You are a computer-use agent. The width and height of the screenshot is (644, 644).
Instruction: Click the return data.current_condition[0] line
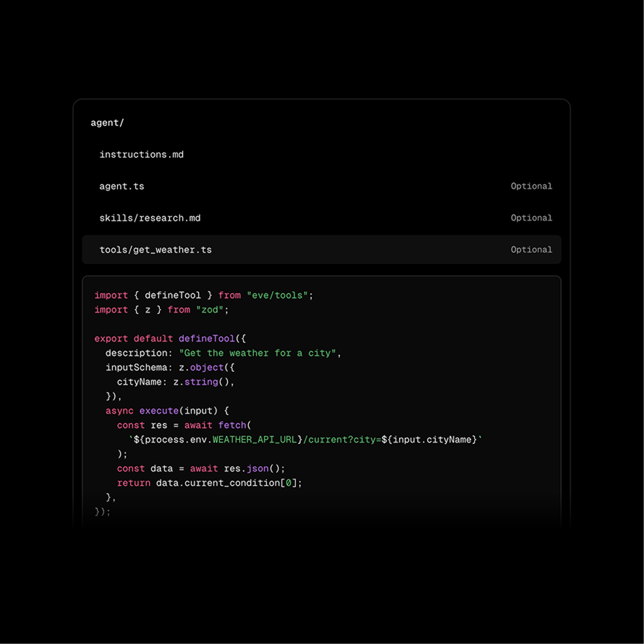(x=209, y=483)
